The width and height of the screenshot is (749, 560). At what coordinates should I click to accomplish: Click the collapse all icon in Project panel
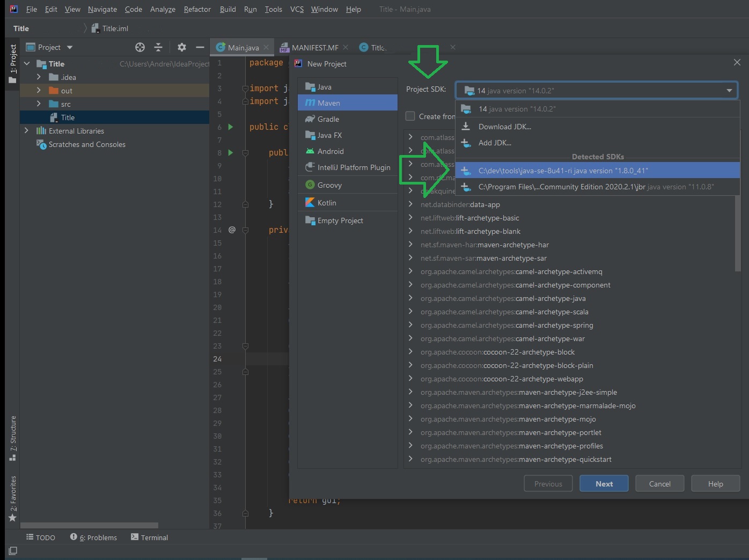coord(158,47)
